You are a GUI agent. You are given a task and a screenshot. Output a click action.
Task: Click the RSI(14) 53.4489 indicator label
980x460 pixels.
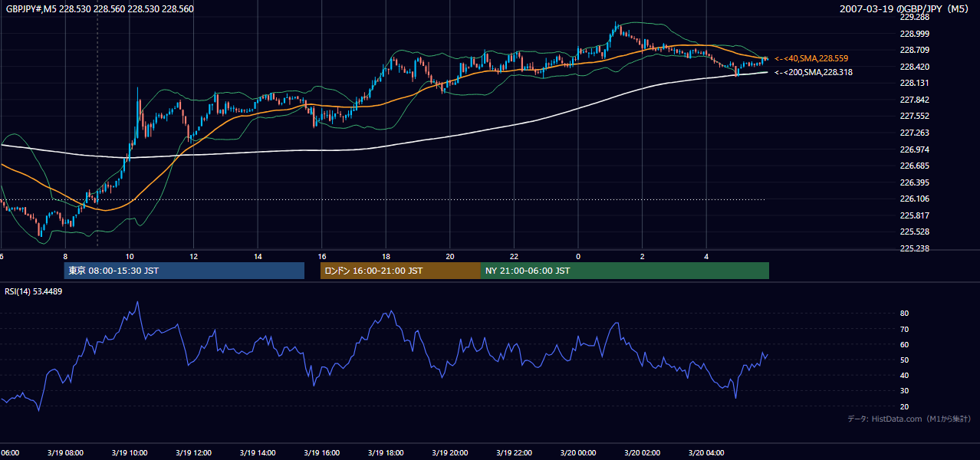pos(34,291)
